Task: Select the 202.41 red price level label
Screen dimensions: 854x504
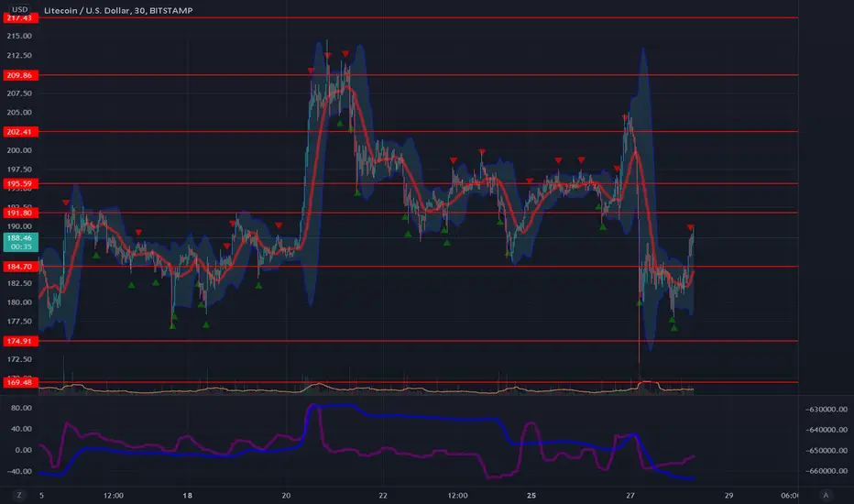Action: 20,132
